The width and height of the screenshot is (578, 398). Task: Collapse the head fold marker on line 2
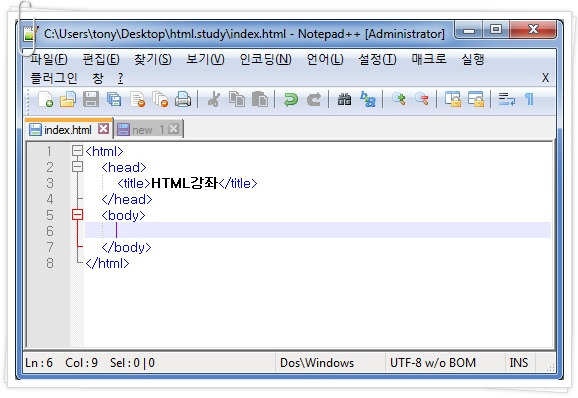[x=77, y=167]
